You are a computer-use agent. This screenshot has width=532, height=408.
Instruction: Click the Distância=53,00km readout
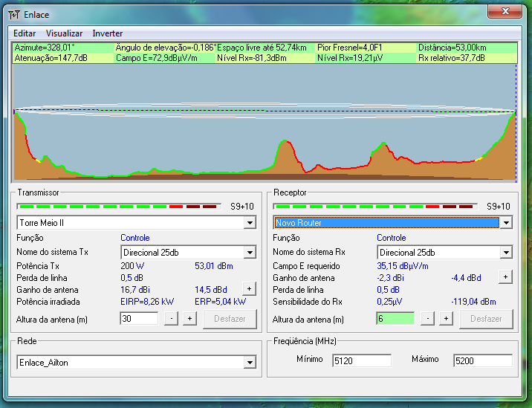point(452,48)
